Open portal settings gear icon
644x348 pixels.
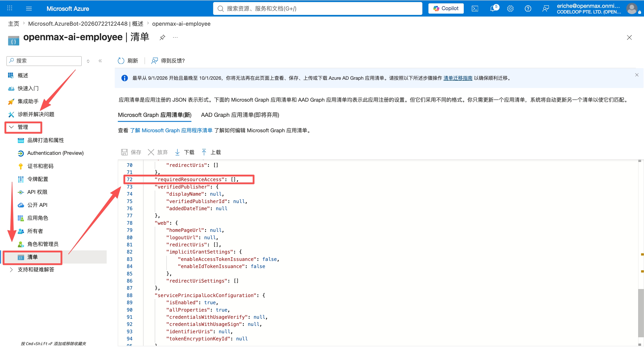click(510, 8)
